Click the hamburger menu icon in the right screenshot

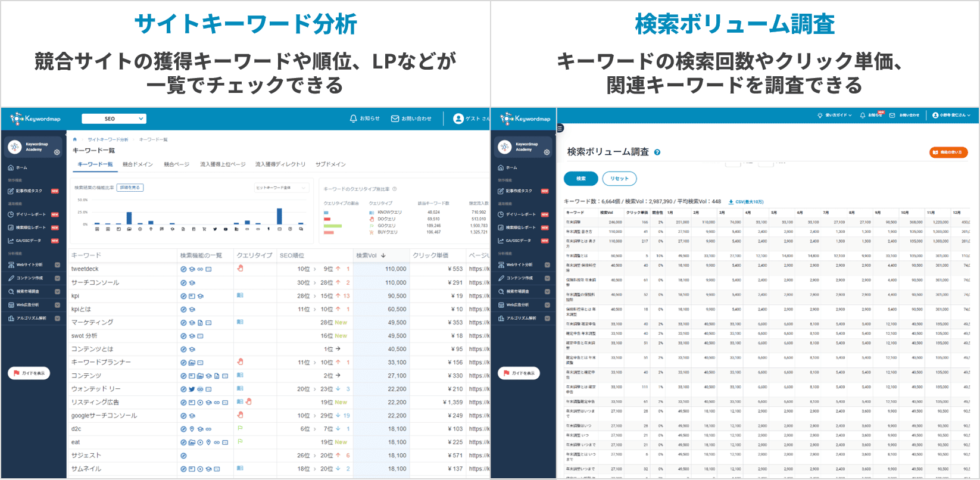(x=560, y=127)
